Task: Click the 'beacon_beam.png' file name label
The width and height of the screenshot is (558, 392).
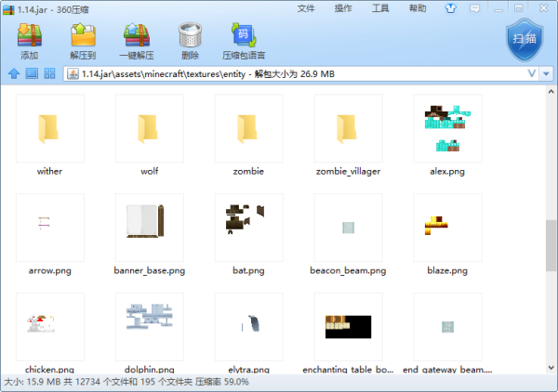Action: [349, 271]
